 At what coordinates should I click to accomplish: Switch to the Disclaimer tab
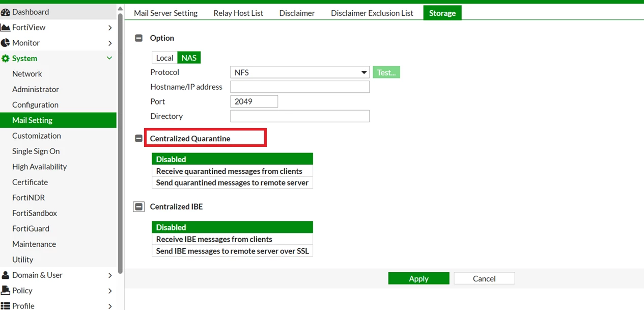click(x=297, y=13)
